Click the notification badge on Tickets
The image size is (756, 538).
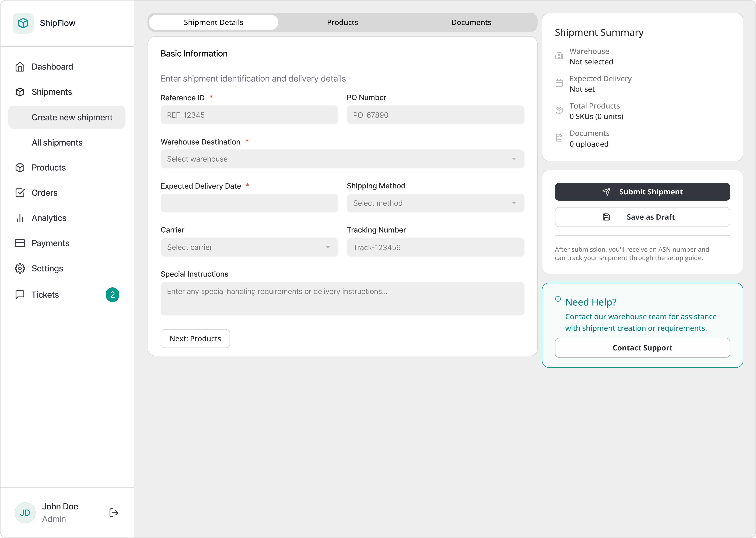click(112, 295)
